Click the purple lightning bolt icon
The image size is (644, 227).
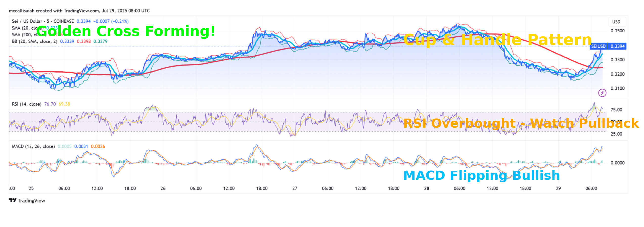click(602, 93)
